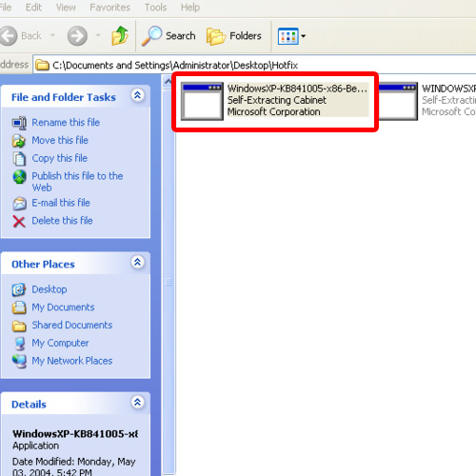Toggle the Folders pane button
This screenshot has height=476, width=476.
pos(234,36)
